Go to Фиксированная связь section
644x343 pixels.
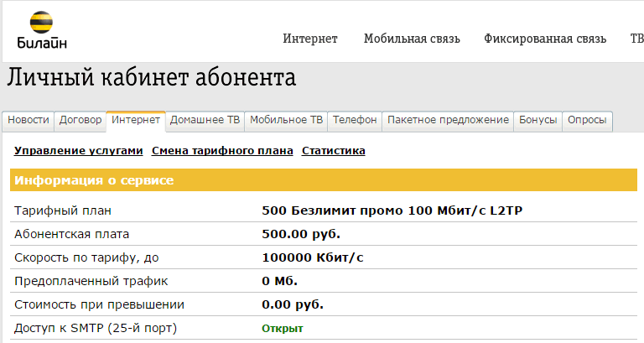[x=544, y=39]
